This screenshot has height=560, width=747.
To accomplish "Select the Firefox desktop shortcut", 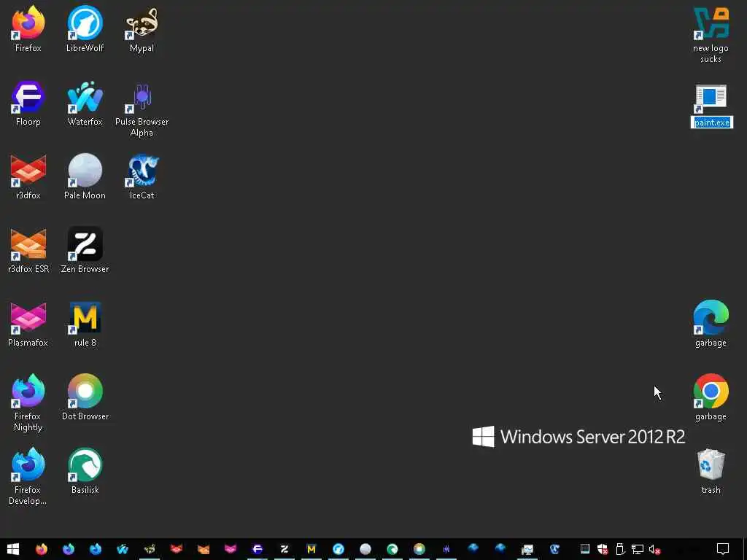I will [28, 28].
